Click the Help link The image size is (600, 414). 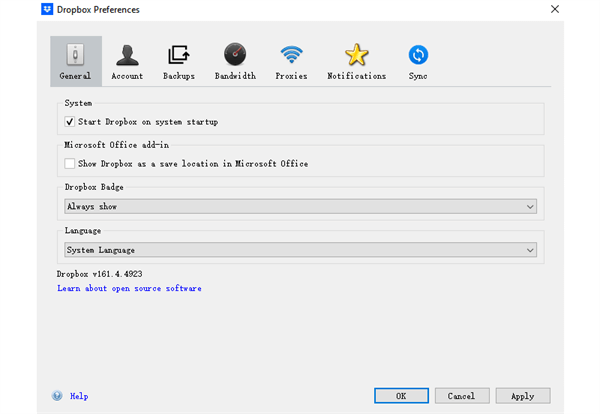[x=79, y=396]
